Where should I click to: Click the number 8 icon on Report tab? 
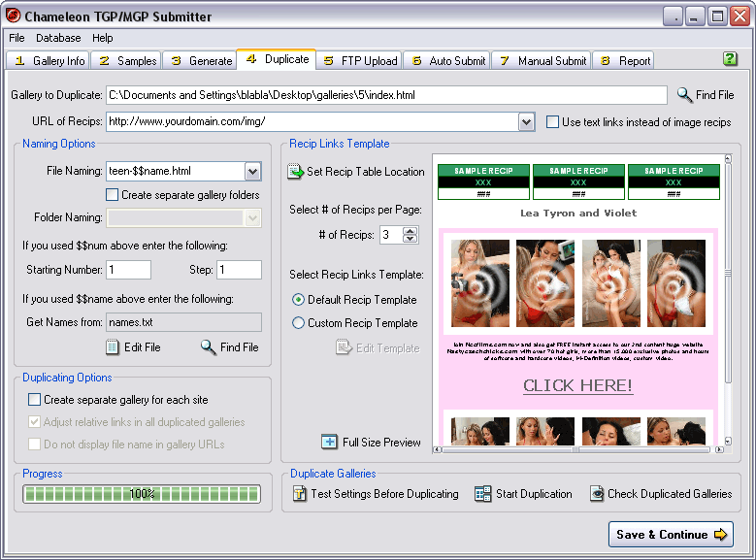pos(606,61)
